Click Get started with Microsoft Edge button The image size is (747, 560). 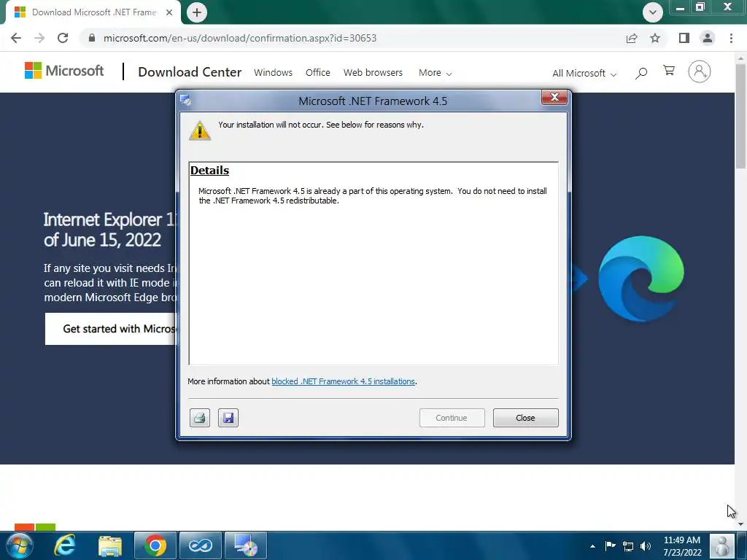pos(111,329)
